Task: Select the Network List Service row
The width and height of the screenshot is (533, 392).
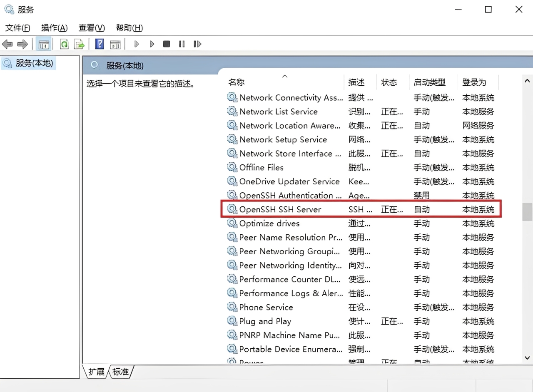Action: coord(361,112)
